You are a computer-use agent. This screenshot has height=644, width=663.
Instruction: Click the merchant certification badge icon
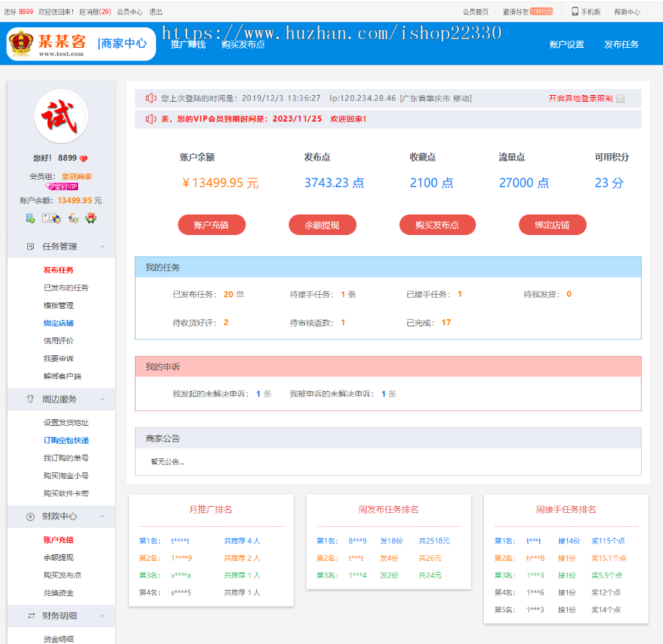click(x=91, y=218)
